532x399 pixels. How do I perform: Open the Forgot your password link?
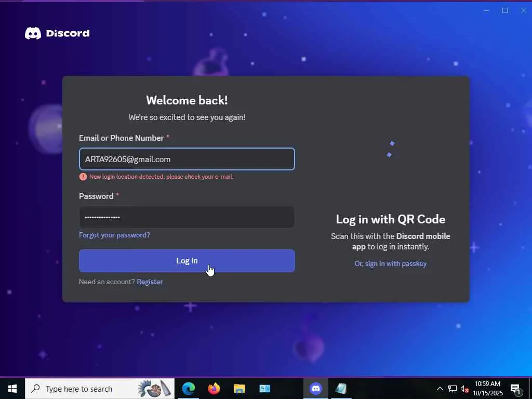pos(114,235)
